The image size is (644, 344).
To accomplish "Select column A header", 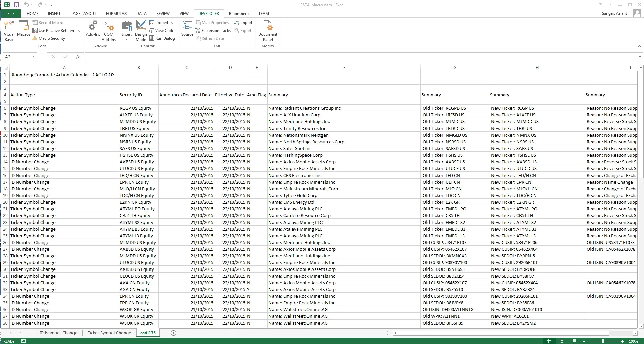I will [64, 67].
